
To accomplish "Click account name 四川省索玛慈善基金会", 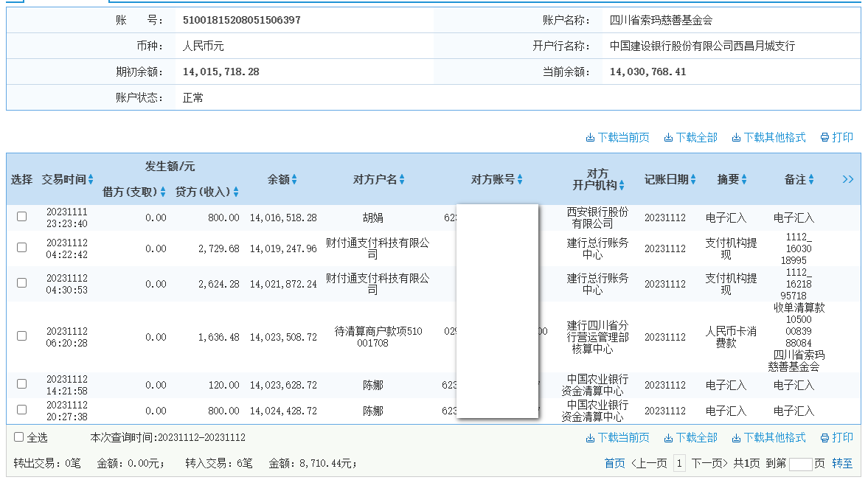I will point(661,21).
